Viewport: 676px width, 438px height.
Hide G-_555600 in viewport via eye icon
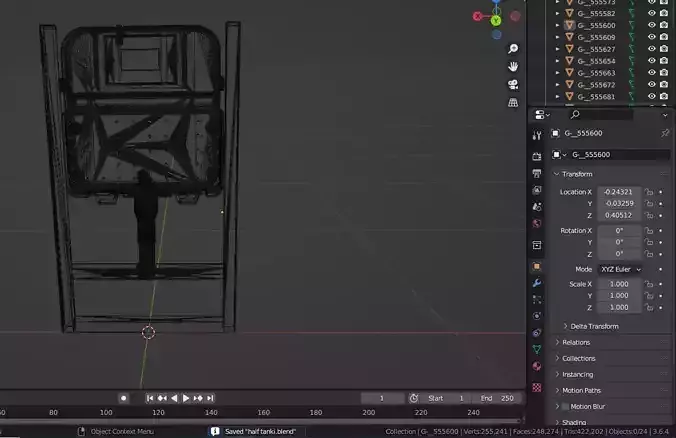(x=652, y=25)
